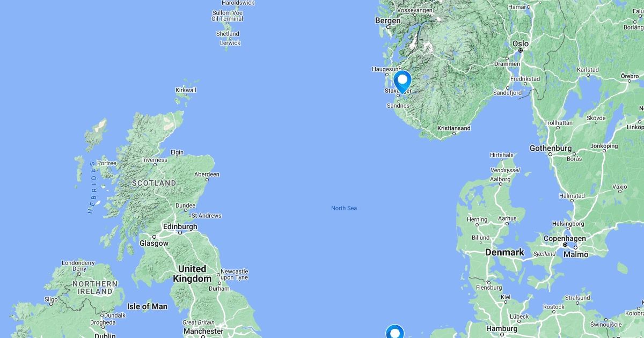The width and height of the screenshot is (644, 338).
Task: Select the Aalborg city label
Action: coord(501,179)
